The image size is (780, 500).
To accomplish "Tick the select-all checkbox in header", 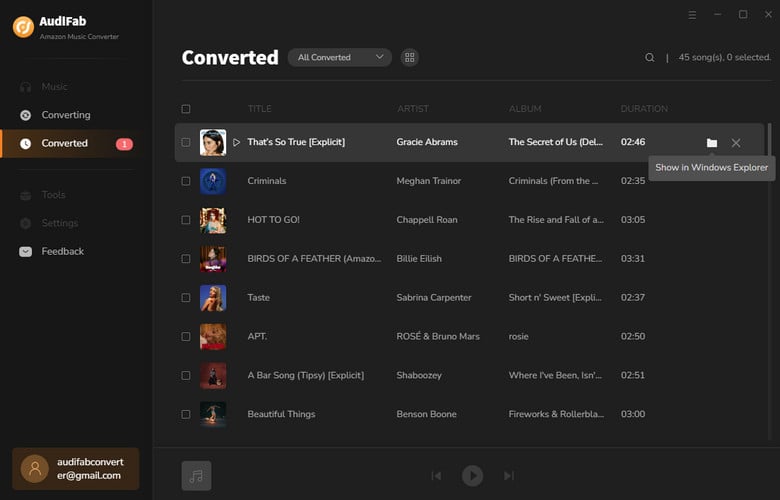I will [186, 109].
